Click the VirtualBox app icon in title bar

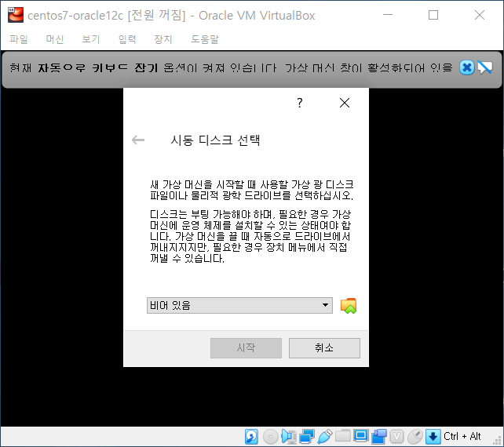click(x=16, y=15)
